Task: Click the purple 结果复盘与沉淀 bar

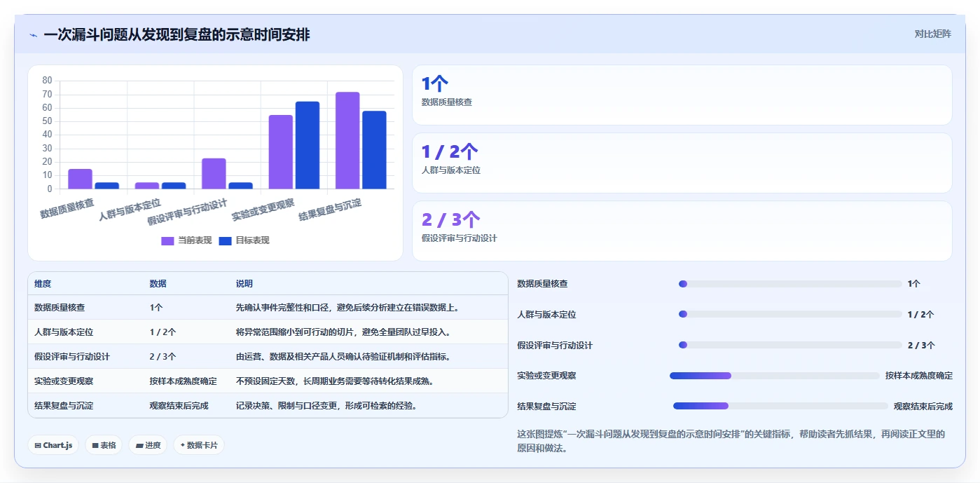Action: pyautogui.click(x=347, y=140)
